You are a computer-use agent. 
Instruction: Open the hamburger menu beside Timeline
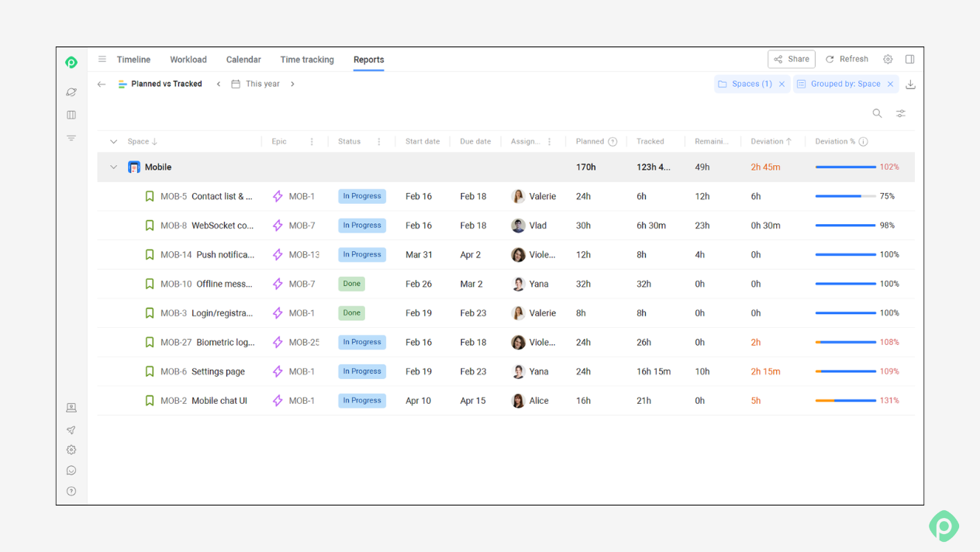(102, 59)
